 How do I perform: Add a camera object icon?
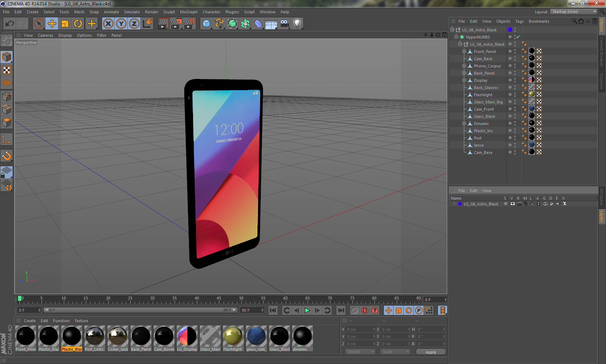[x=284, y=24]
